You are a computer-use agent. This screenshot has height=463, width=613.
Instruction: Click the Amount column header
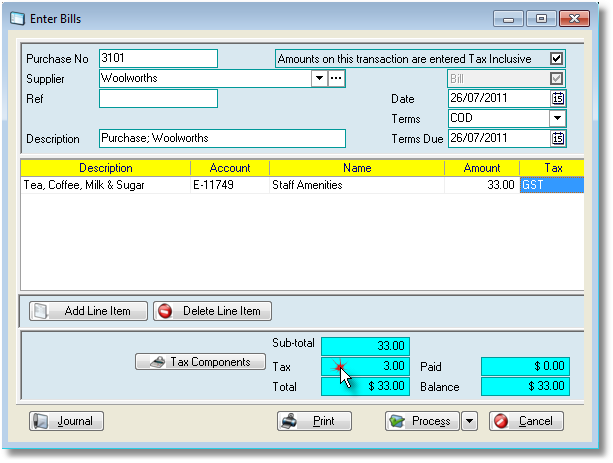[482, 168]
